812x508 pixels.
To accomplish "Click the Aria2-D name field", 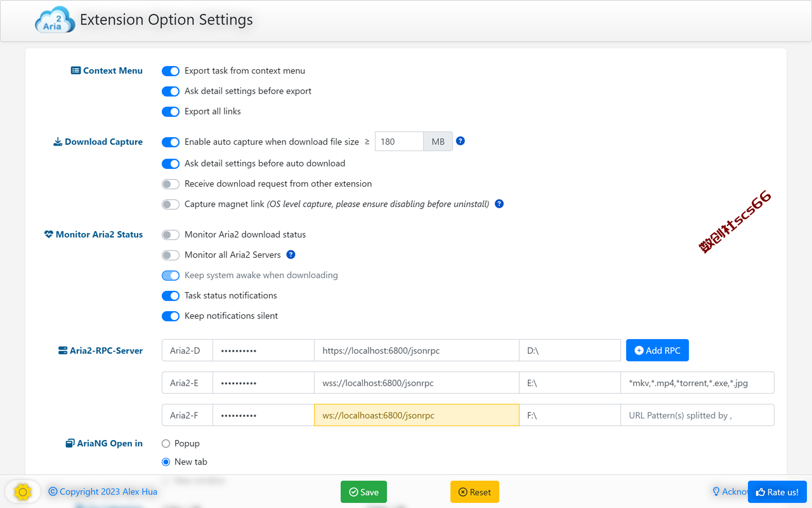I will click(x=187, y=351).
